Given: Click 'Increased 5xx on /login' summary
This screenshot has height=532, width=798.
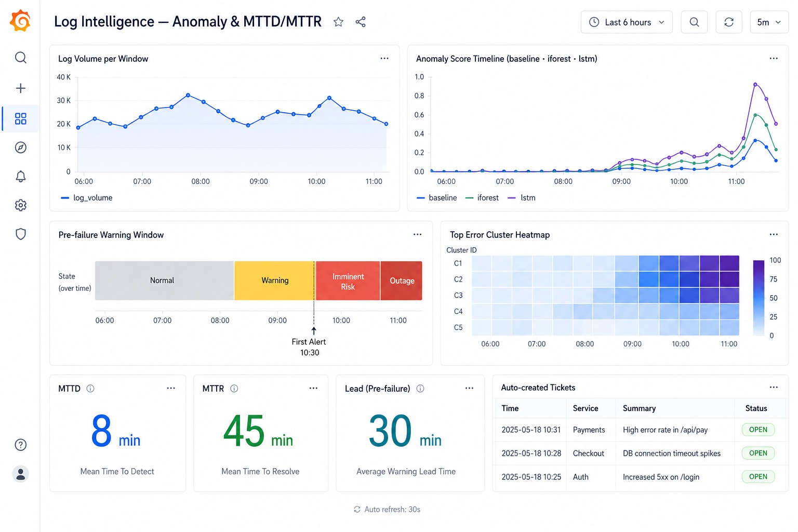Looking at the screenshot, I should click(661, 477).
